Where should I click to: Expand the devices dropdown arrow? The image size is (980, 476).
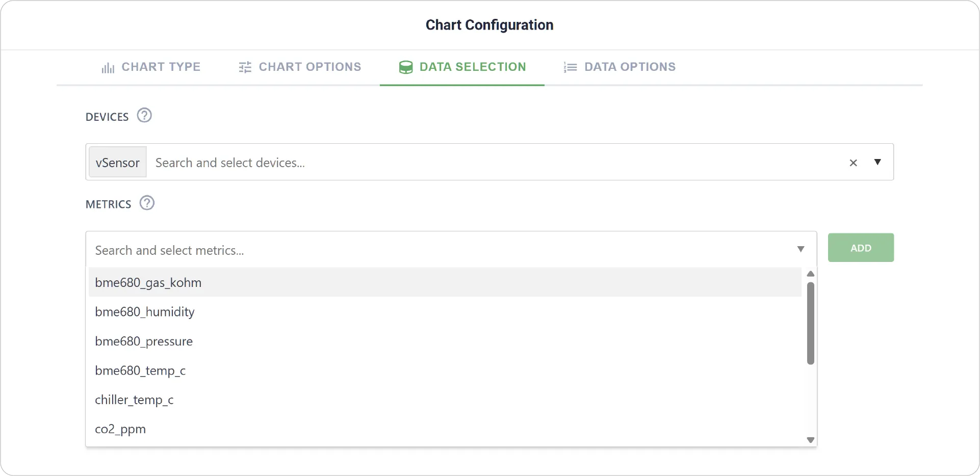tap(877, 162)
